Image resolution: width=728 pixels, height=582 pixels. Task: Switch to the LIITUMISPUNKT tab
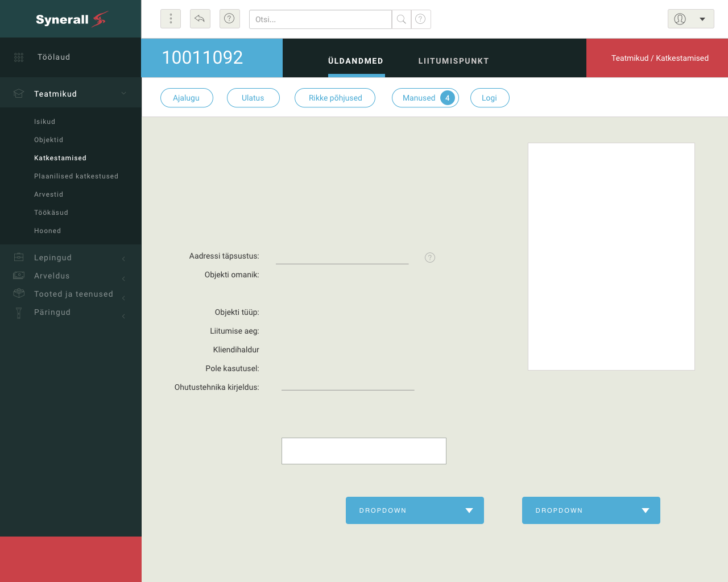pos(453,61)
